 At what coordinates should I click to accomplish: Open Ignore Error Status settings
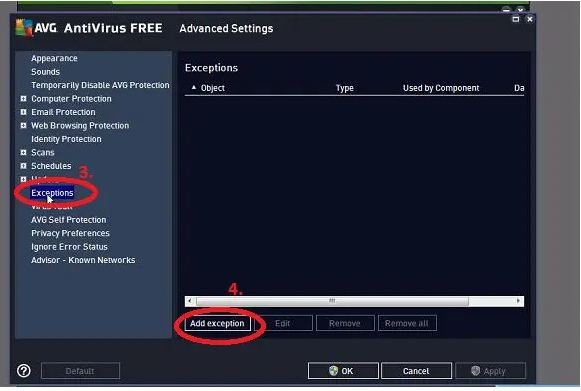point(69,247)
